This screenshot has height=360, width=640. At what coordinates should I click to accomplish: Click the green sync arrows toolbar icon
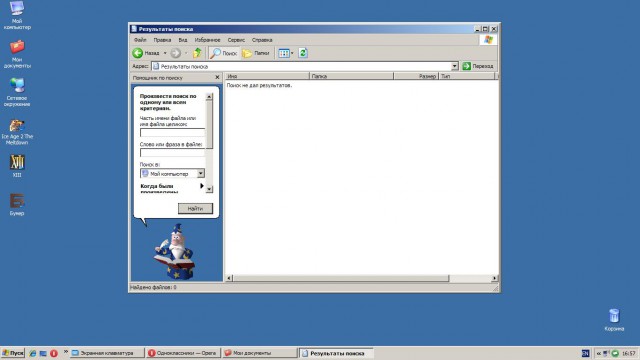pyautogui.click(x=303, y=53)
